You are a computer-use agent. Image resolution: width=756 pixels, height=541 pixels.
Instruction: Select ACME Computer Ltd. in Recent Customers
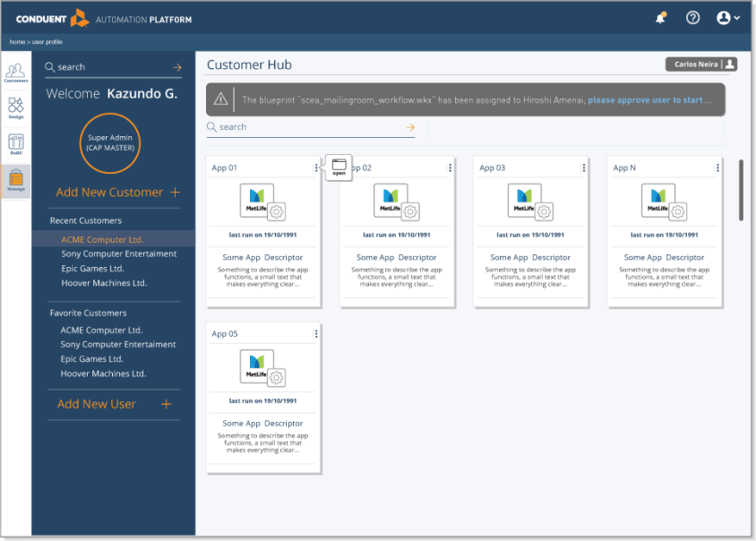point(102,240)
